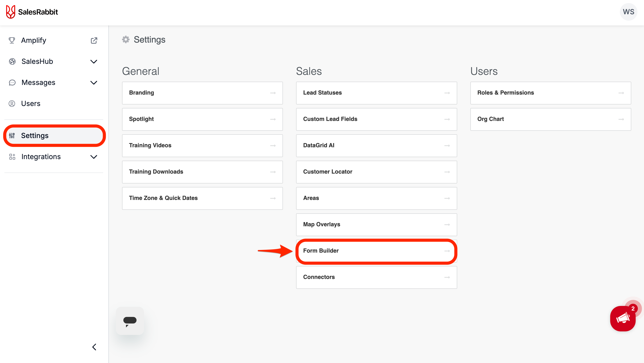This screenshot has height=363, width=644.
Task: Open the Branding settings
Action: pos(202,93)
